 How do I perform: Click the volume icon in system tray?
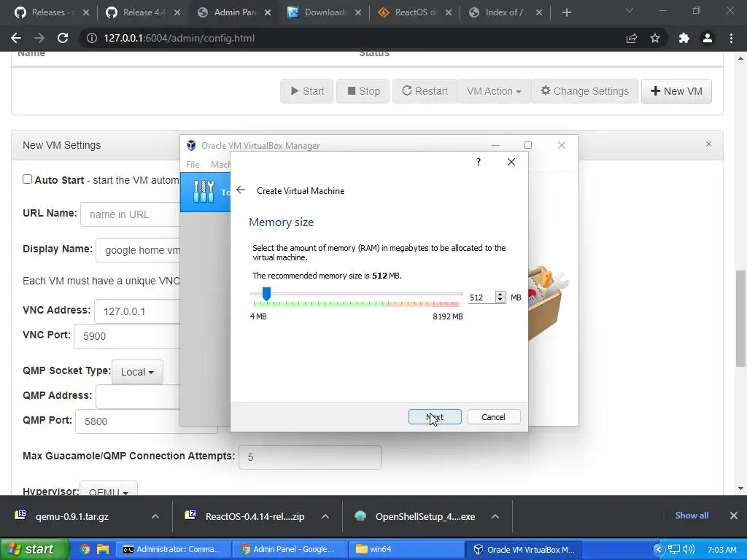pos(689,549)
